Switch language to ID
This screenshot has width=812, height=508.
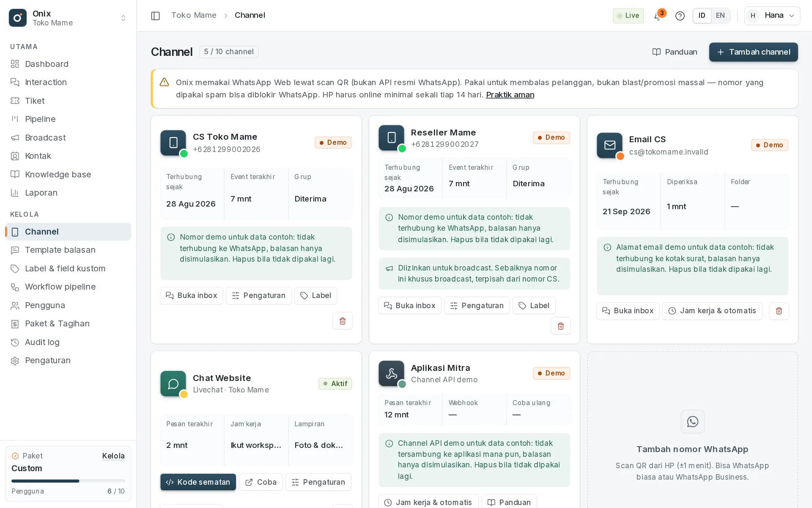702,16
